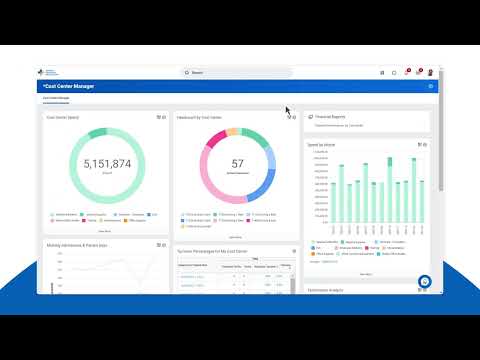
Task: Click the header icon left of the notifications bell
Action: pyautogui.click(x=394, y=73)
